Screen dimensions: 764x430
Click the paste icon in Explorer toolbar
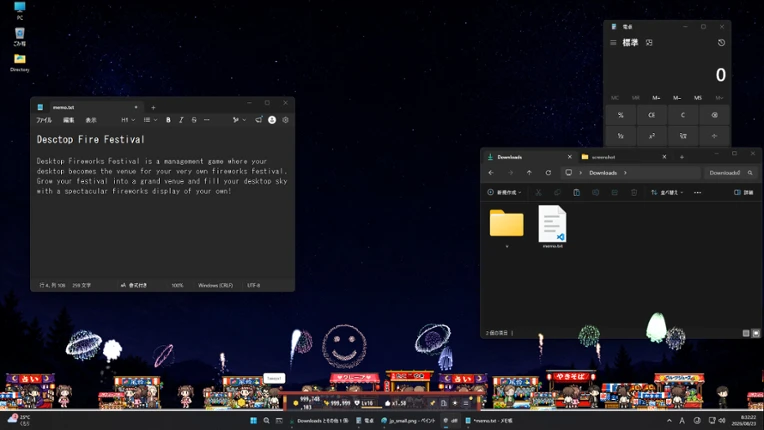[x=576, y=192]
